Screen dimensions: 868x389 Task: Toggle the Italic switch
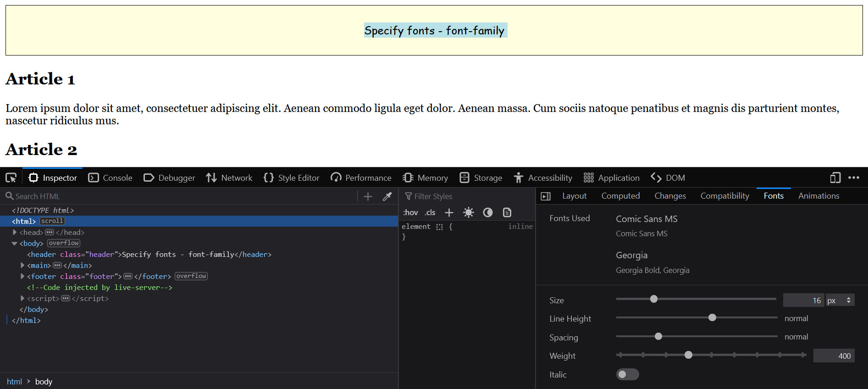point(627,375)
